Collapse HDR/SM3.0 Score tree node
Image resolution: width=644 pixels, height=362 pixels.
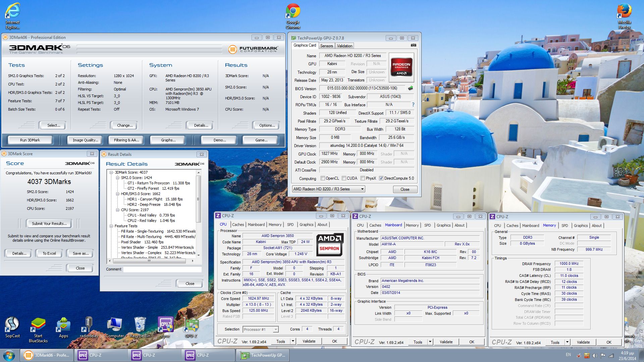click(x=118, y=194)
